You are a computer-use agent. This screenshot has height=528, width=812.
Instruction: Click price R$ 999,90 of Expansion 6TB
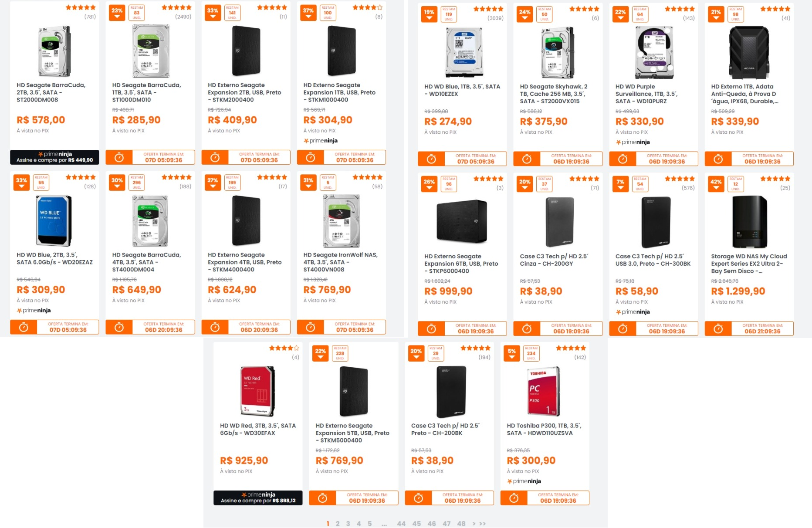point(448,291)
